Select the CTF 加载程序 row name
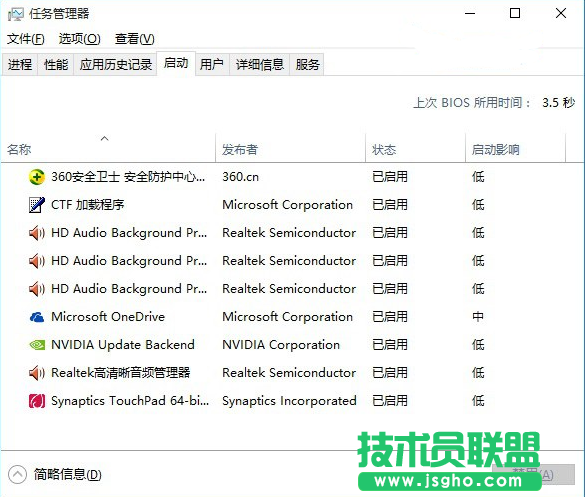Image resolution: width=585 pixels, height=497 pixels. tap(88, 205)
